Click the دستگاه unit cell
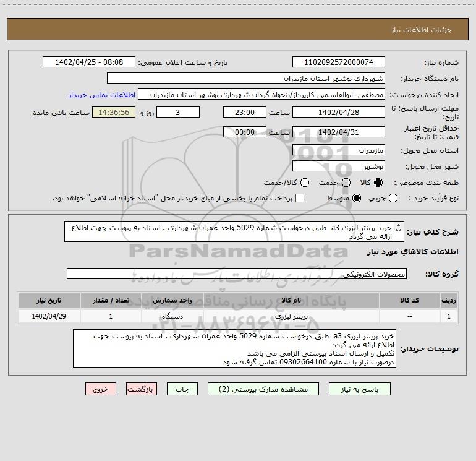 pyautogui.click(x=172, y=316)
